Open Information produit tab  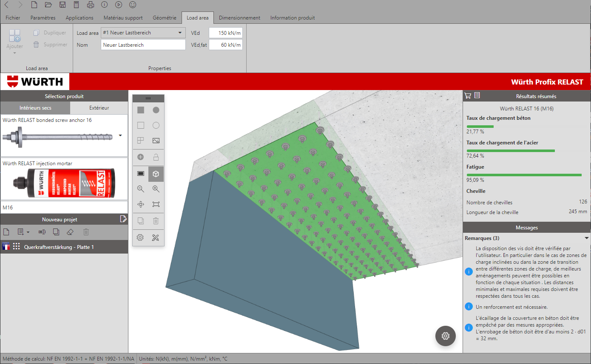[x=293, y=18]
